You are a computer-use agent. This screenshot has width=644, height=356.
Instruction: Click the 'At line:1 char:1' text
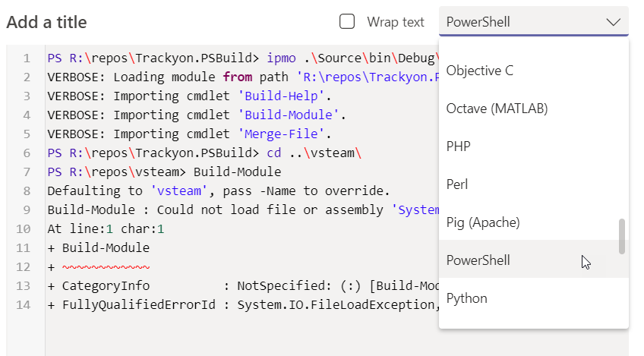(106, 228)
